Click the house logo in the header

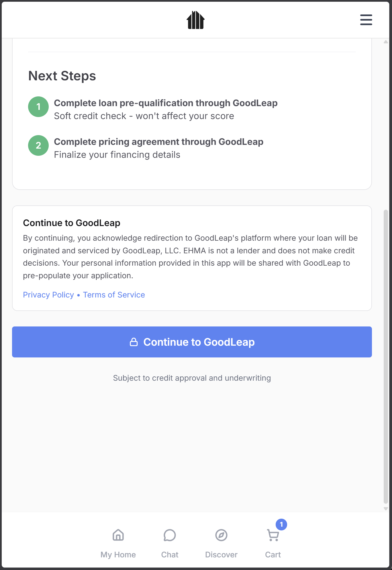tap(195, 20)
